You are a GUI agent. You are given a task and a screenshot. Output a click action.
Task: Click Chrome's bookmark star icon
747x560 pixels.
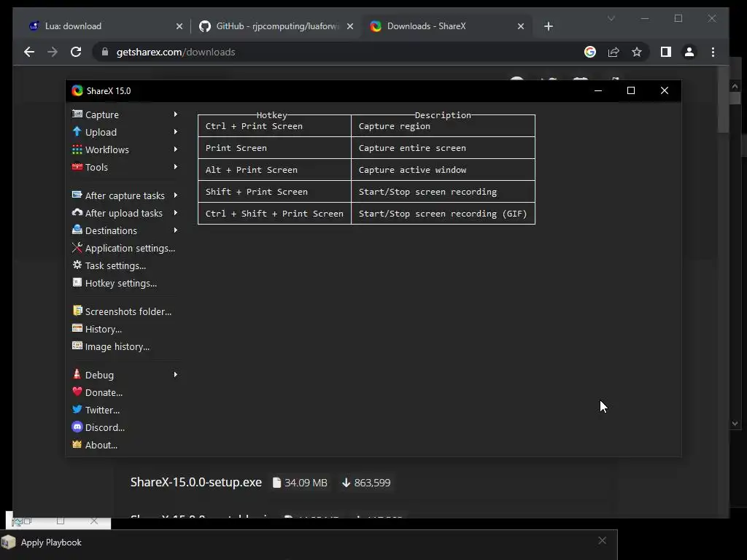636,52
